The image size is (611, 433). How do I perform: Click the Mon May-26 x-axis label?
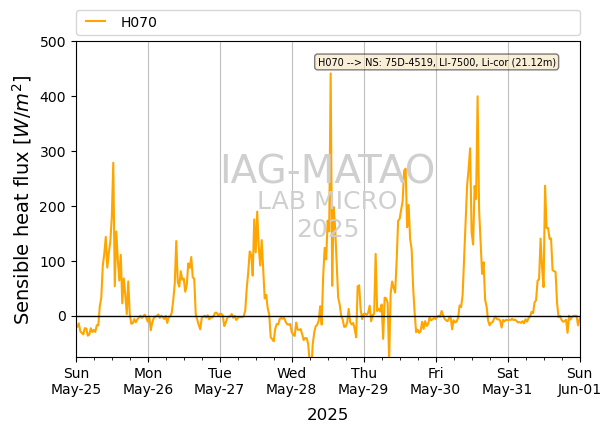coord(148,381)
